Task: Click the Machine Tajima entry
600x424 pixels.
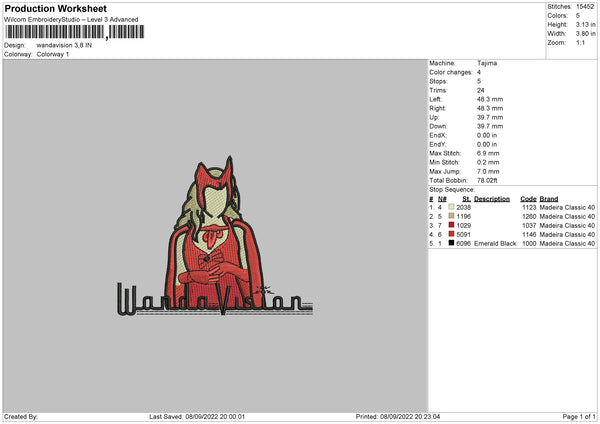Action: (463, 63)
